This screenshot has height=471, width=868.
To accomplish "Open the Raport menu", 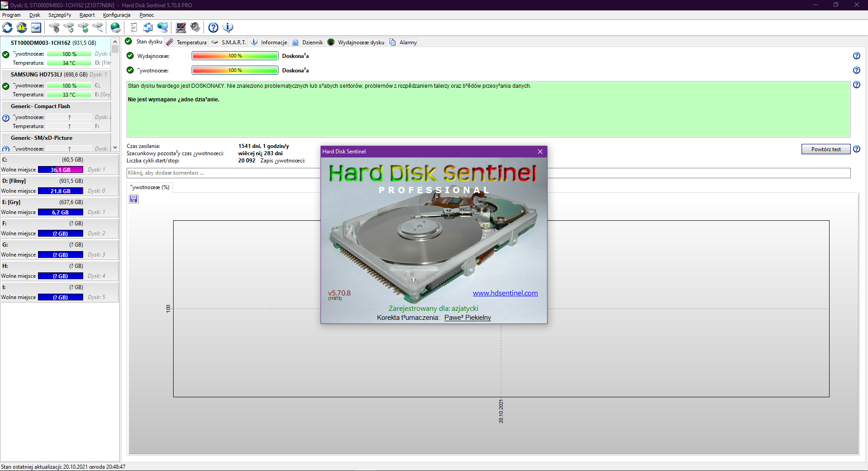I will [87, 15].
